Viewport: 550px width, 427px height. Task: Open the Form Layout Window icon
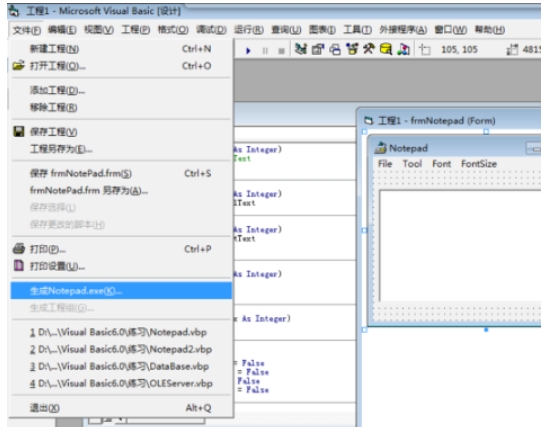pyautogui.click(x=335, y=49)
